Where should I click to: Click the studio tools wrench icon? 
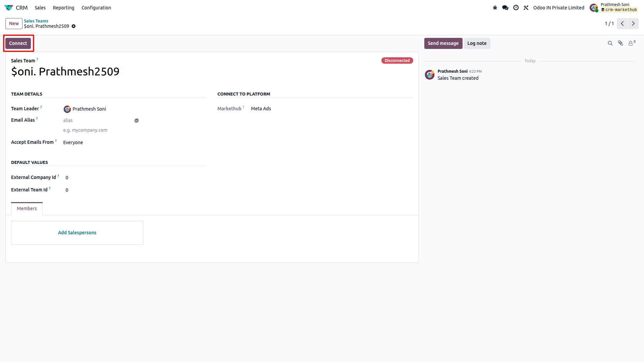coord(526,8)
